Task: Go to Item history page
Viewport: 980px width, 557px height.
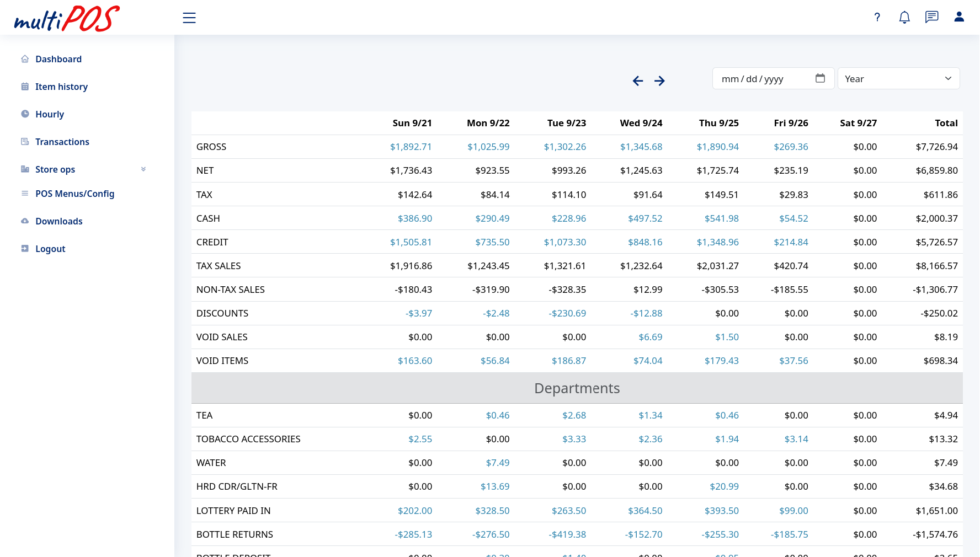Action: (x=61, y=87)
